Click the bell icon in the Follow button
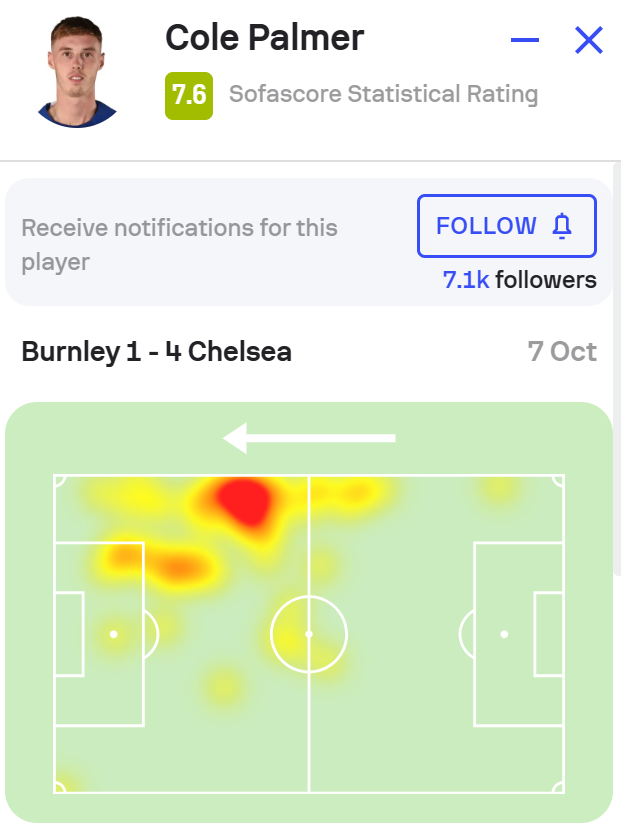Image resolution: width=621 pixels, height=823 pixels. (562, 227)
